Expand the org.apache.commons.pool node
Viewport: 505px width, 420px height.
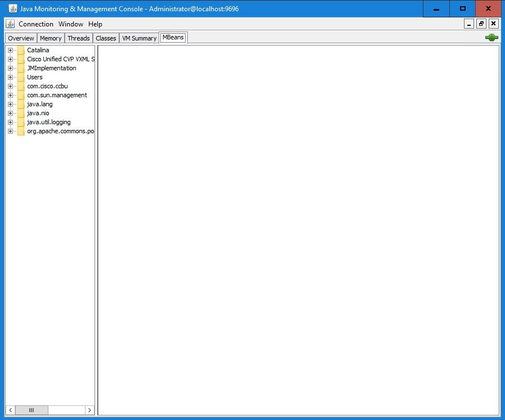[x=10, y=132]
